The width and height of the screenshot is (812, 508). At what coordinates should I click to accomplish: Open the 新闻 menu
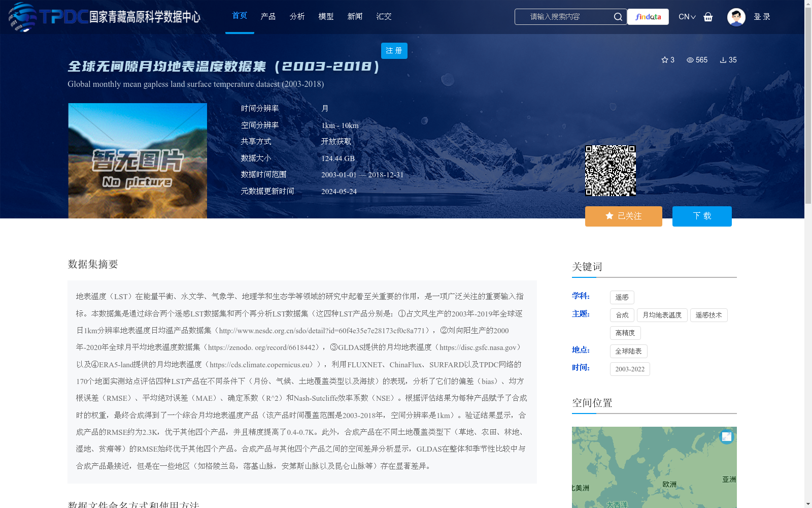(355, 16)
